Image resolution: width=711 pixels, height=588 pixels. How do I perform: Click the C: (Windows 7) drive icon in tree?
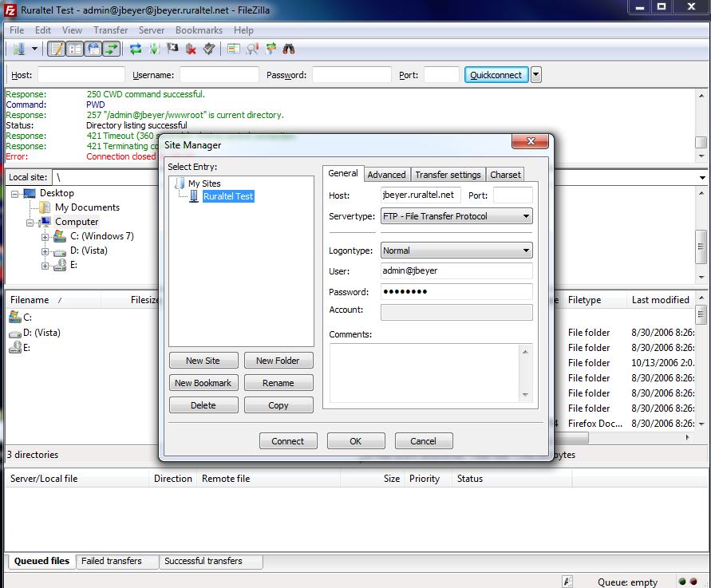click(x=60, y=235)
